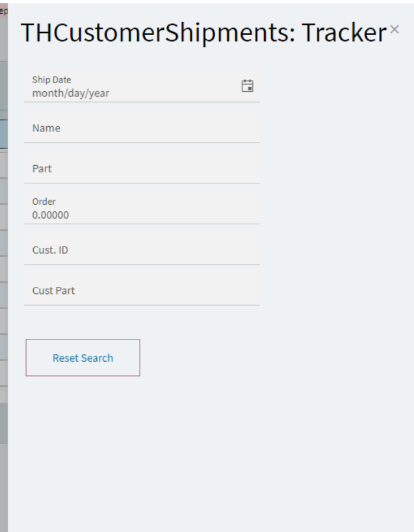
Task: Select the Order value 0.00000
Action: pos(51,215)
